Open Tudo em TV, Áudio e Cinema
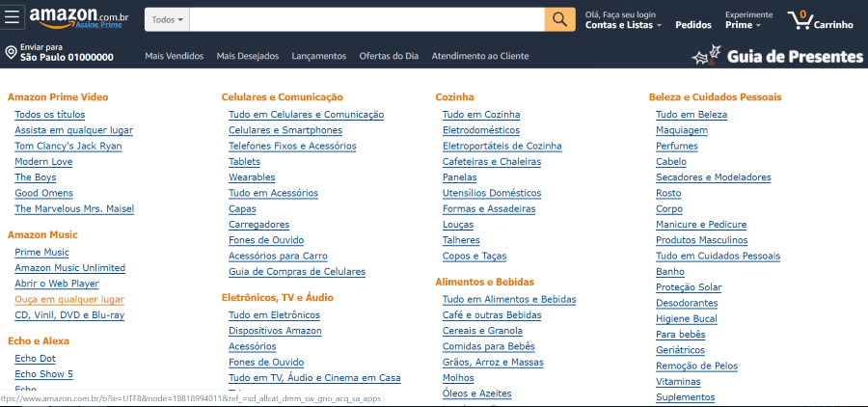The height and width of the screenshot is (407, 868). click(314, 378)
